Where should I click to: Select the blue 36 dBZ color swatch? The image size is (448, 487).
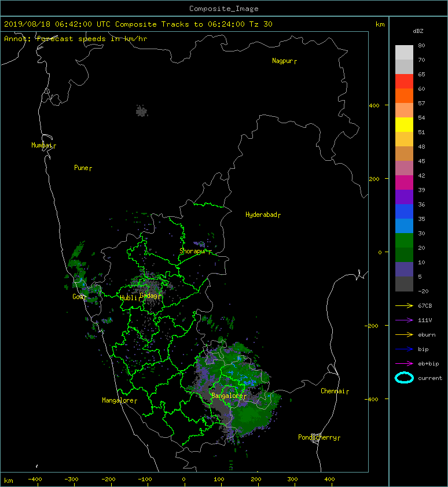[404, 211]
